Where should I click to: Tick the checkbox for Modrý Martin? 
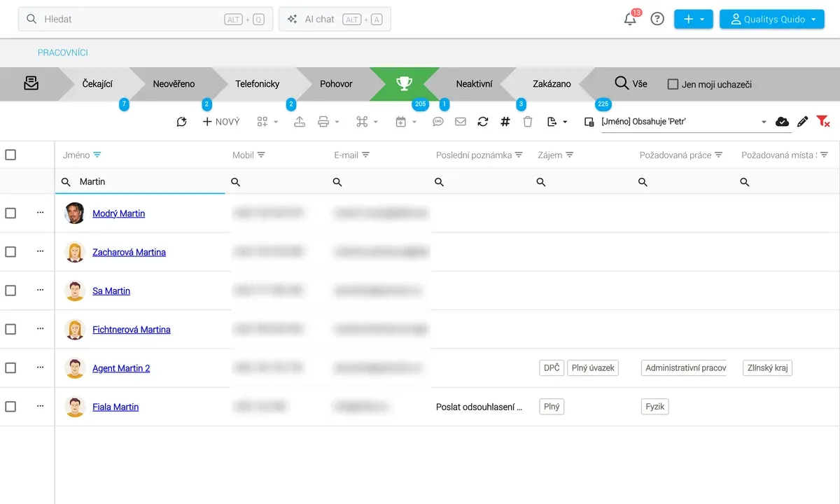10,213
